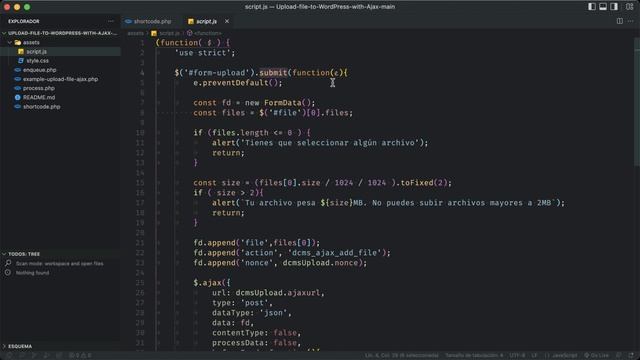Click 'FormData' on line 7
The height and width of the screenshot is (360, 640).
(283, 103)
